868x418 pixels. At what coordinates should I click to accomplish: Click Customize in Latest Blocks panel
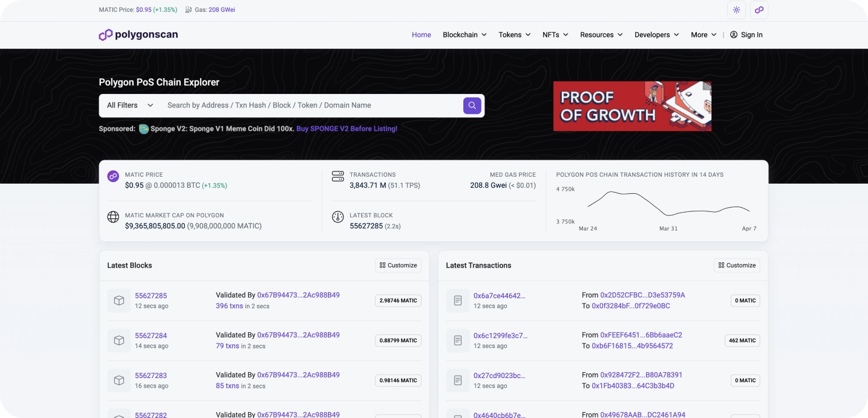(x=398, y=265)
